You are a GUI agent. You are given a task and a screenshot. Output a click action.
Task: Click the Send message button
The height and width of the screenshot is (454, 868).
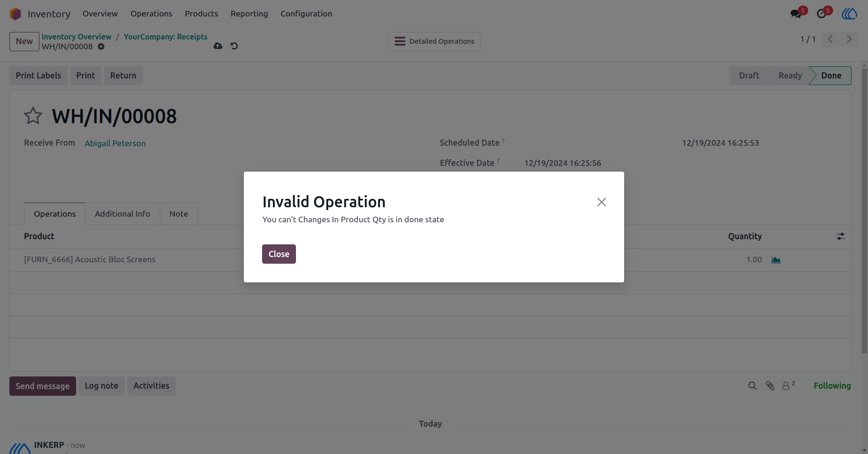click(x=43, y=386)
